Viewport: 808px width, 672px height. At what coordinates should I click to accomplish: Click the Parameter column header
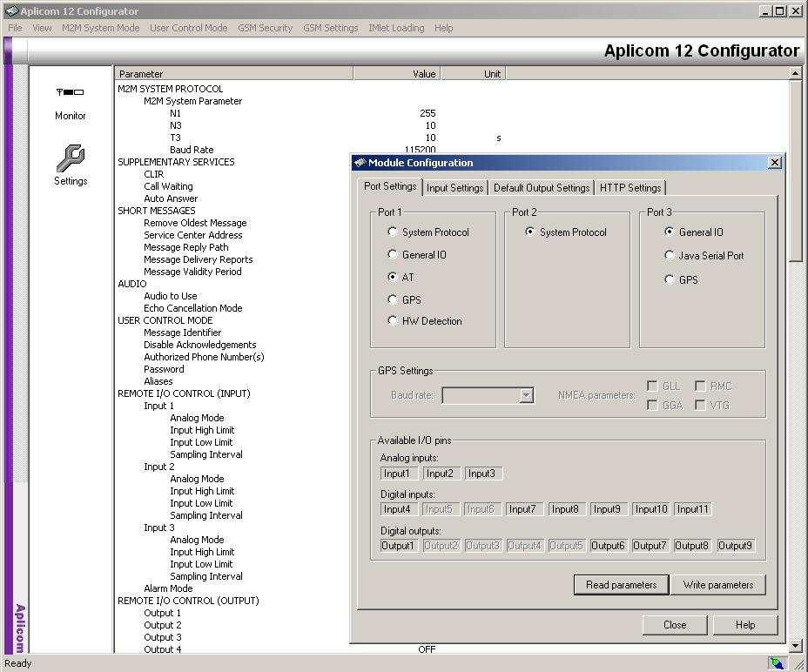click(x=234, y=74)
